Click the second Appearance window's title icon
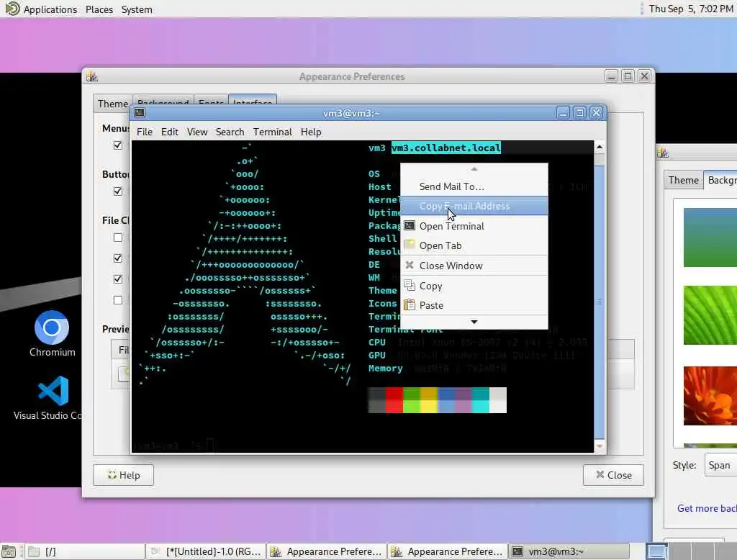737x560 pixels. click(663, 153)
